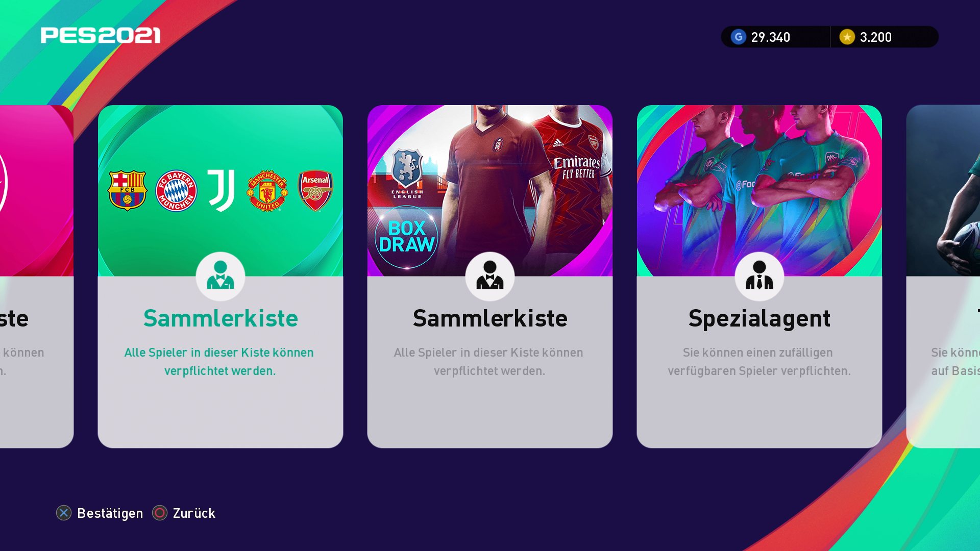Click the blue GP coin icon

point(739,37)
